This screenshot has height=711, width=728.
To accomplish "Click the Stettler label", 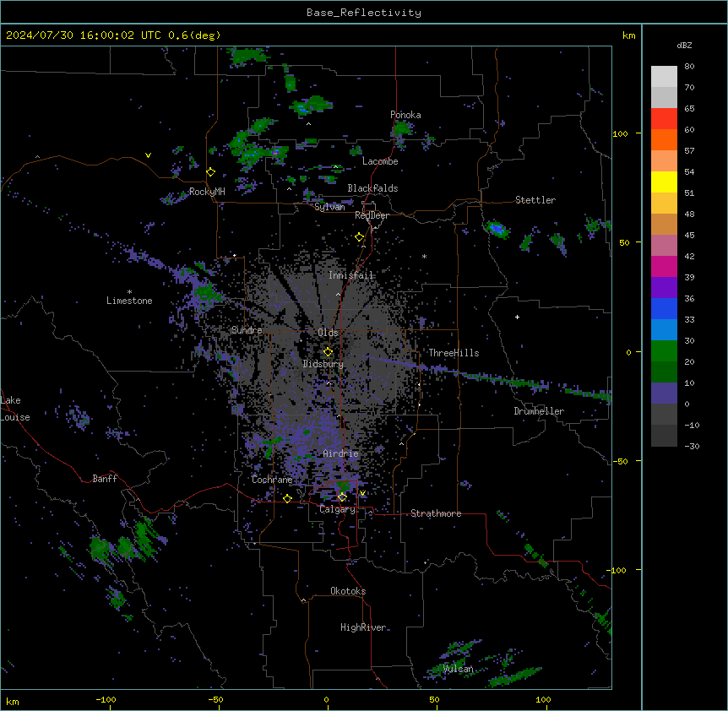I will [535, 200].
